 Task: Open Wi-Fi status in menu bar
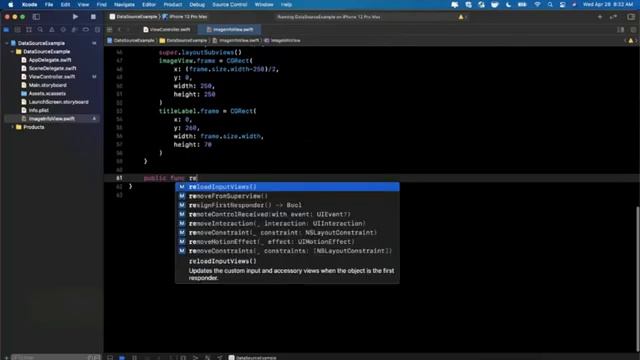tap(537, 4)
